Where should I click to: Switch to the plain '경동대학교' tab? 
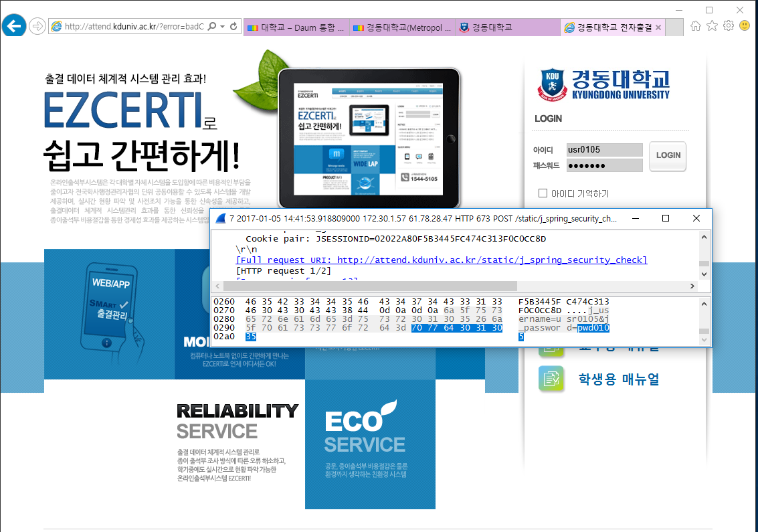[x=508, y=27]
